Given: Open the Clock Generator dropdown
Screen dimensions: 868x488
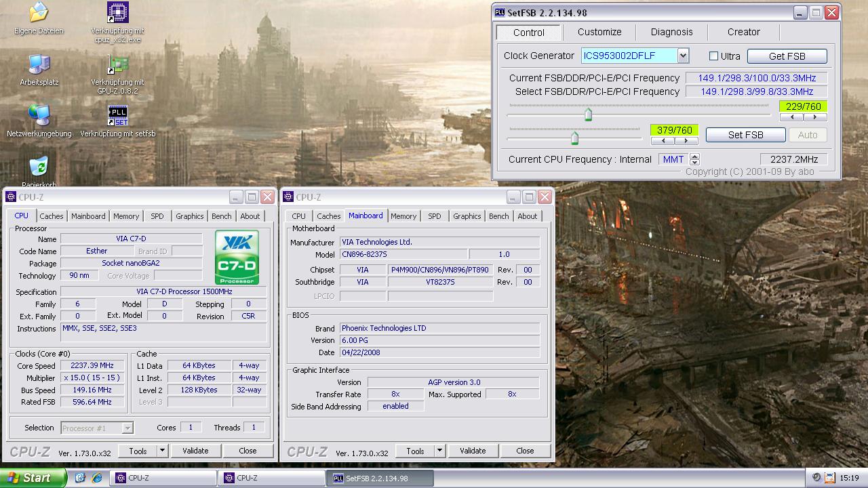Looking at the screenshot, I should click(683, 56).
